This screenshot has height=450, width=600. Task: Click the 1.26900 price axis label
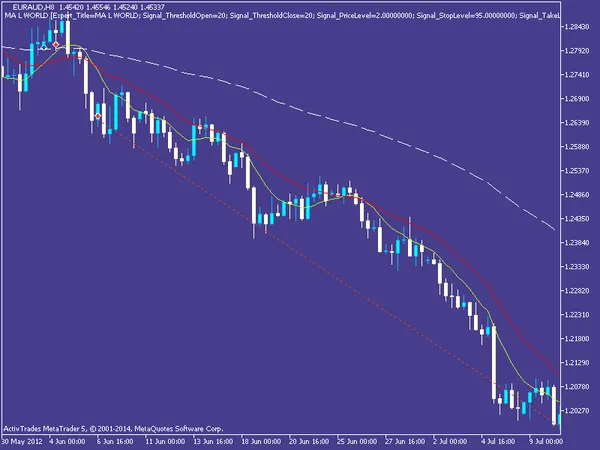coord(577,99)
